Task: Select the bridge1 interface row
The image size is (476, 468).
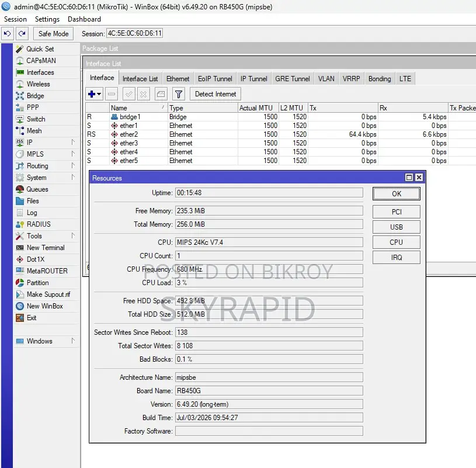Action: [281, 117]
